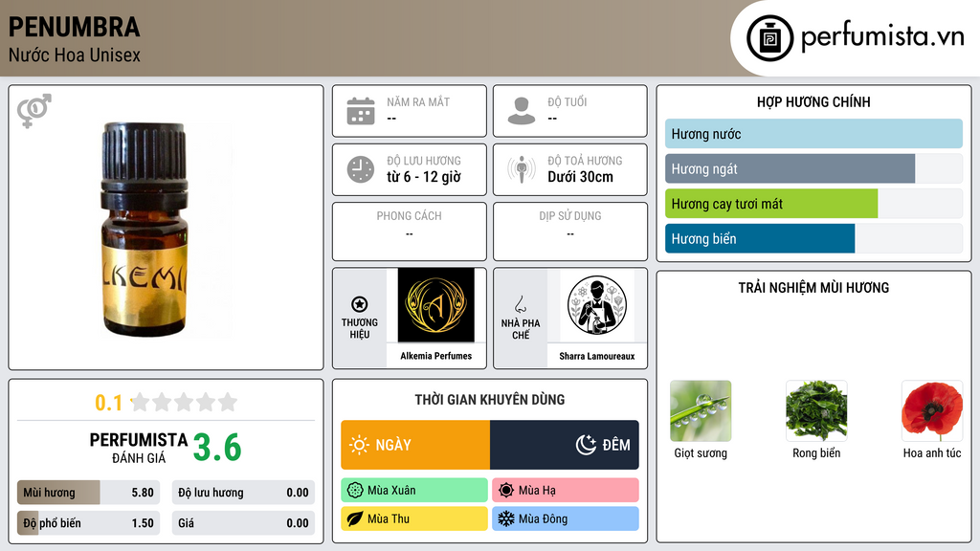Select the Hoa anh túc note image
The width and height of the screenshot is (980, 551).
pos(932,411)
